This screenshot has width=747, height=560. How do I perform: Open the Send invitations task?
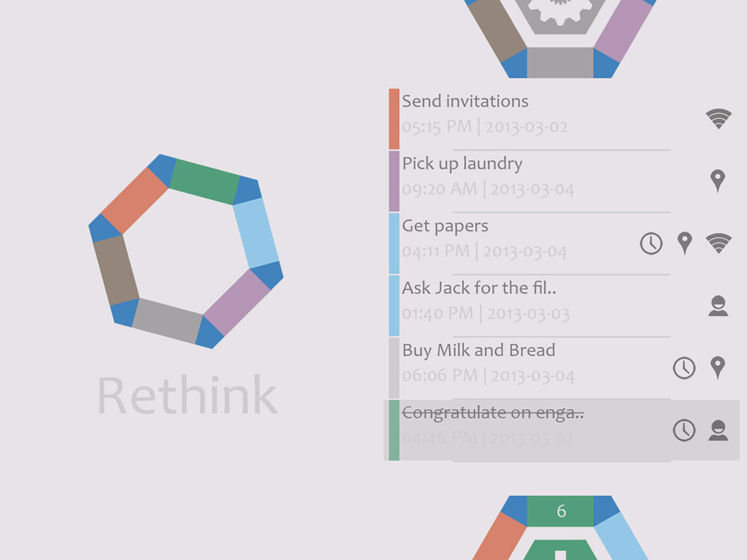(x=529, y=119)
